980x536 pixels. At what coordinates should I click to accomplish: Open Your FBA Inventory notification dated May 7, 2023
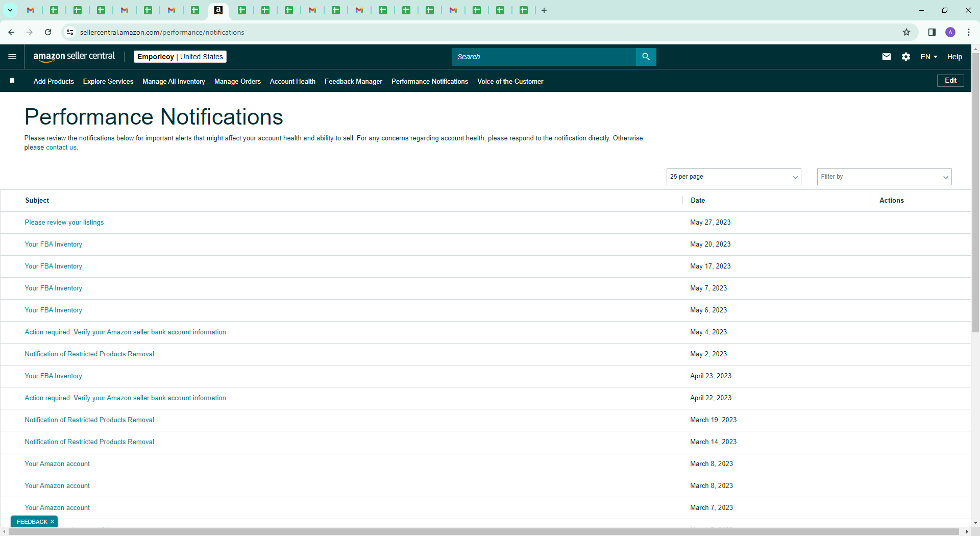pos(54,288)
